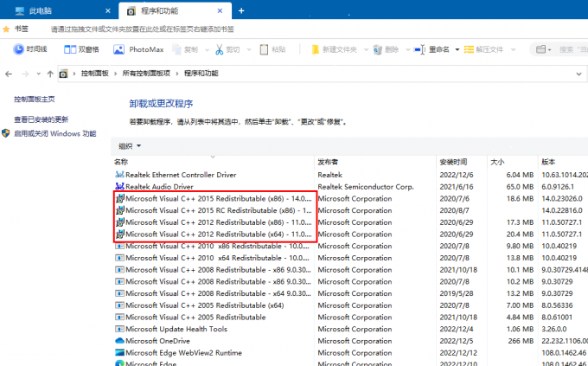Click 所有控制面板项 in the breadcrumb
This screenshot has height=366, width=588.
tap(146, 74)
